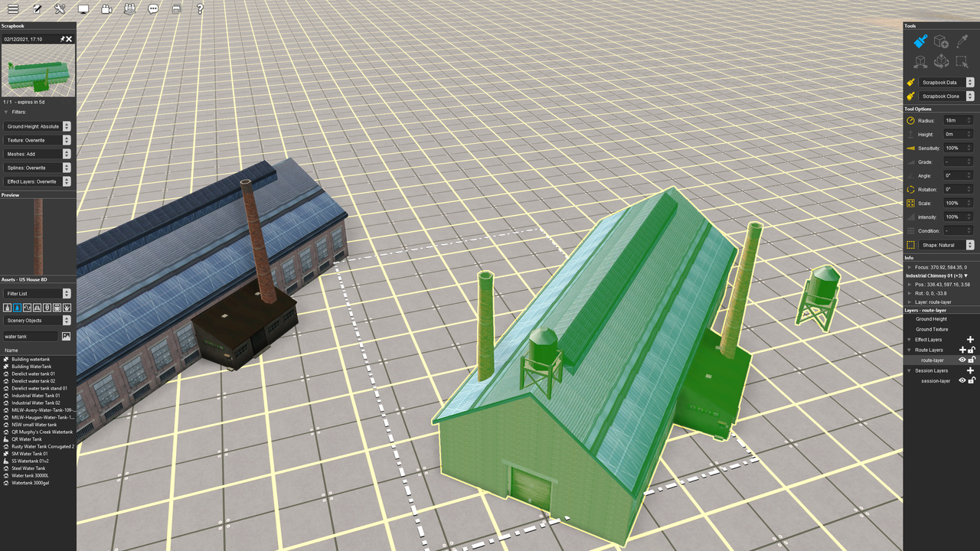Viewport: 980px width, 551px height.
Task: Add a new Route Layer with plus
Action: click(x=962, y=350)
